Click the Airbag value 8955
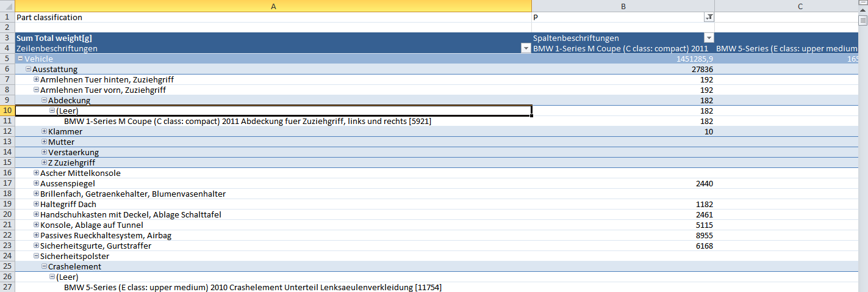868x292 pixels. pos(623,236)
